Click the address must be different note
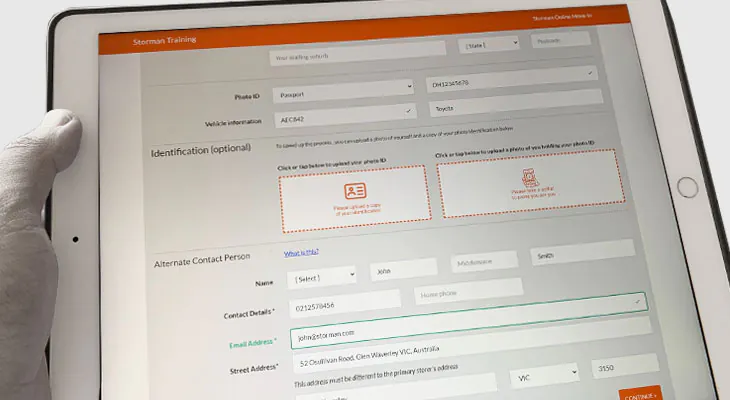The image size is (730, 400). (376, 375)
